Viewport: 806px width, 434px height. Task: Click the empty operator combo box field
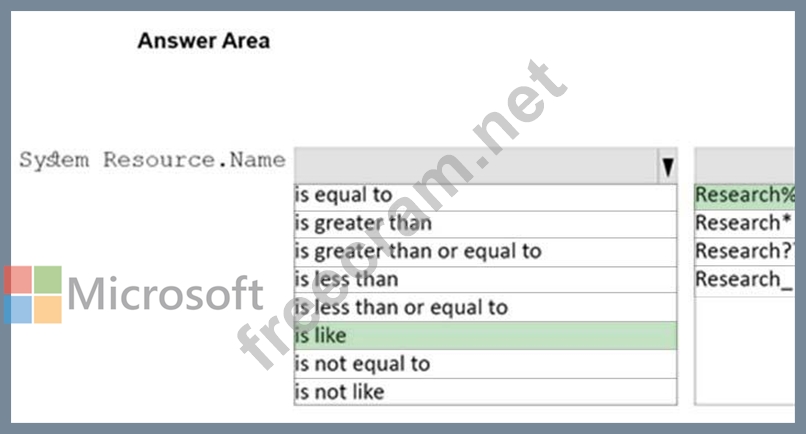pyautogui.click(x=476, y=166)
